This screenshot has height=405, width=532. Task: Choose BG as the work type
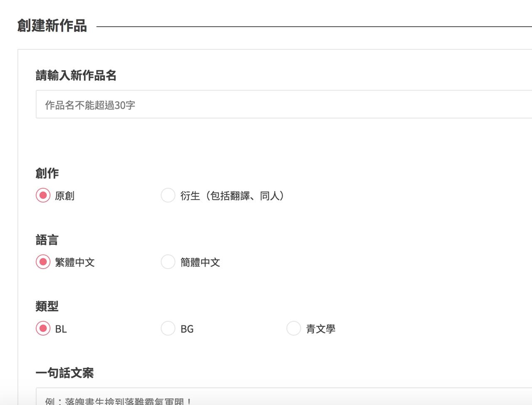(168, 328)
